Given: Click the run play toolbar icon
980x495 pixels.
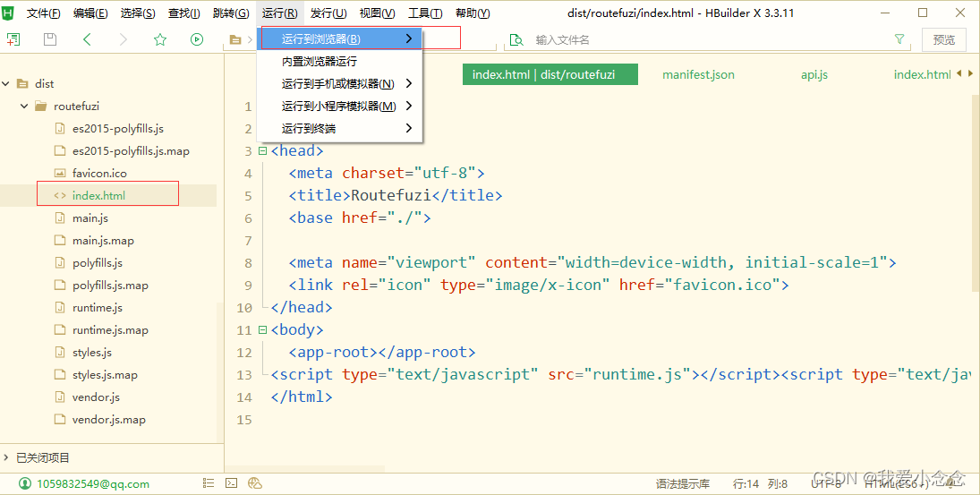Looking at the screenshot, I should point(197,39).
